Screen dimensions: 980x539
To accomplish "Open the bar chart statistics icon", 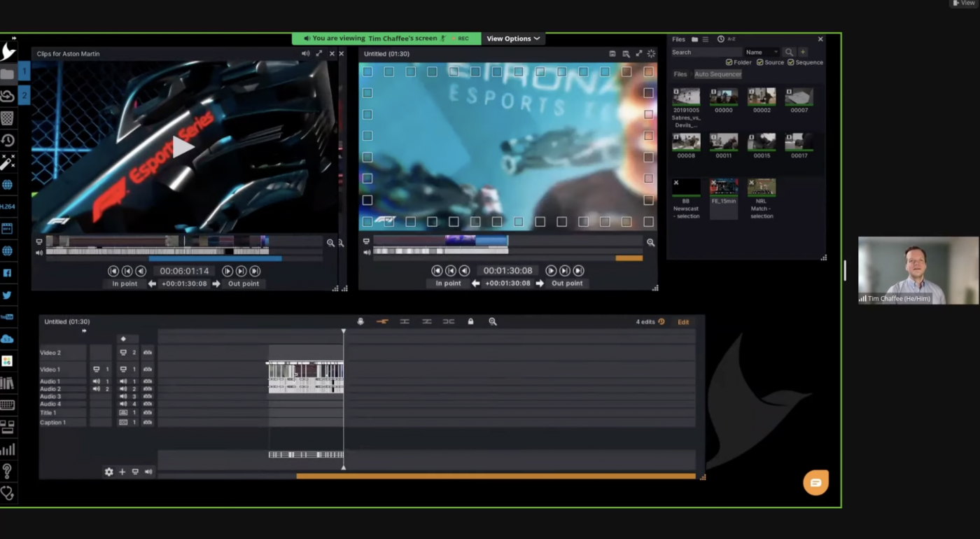I will pyautogui.click(x=7, y=449).
